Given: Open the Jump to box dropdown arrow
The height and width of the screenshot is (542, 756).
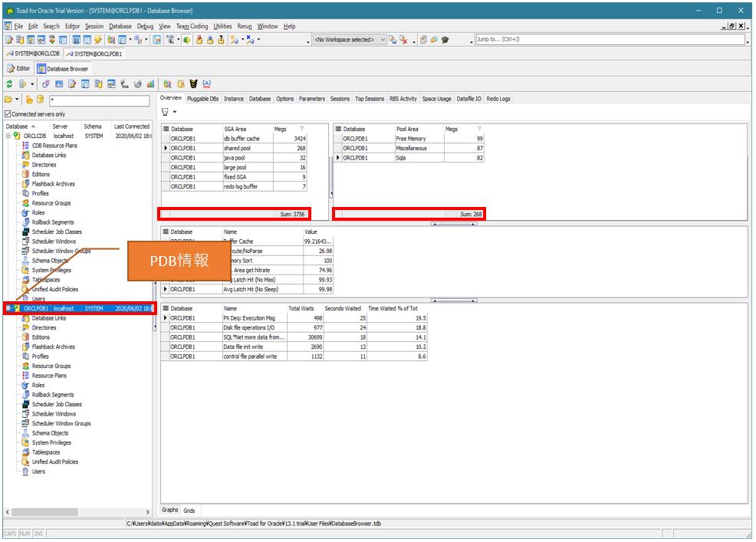Looking at the screenshot, I should (x=748, y=41).
